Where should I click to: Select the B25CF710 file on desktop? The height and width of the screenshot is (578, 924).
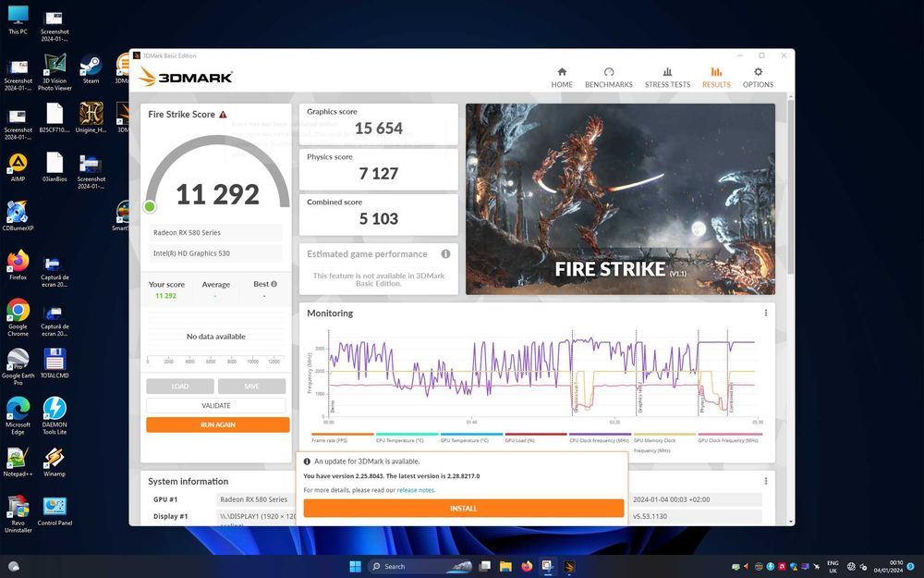(x=55, y=118)
